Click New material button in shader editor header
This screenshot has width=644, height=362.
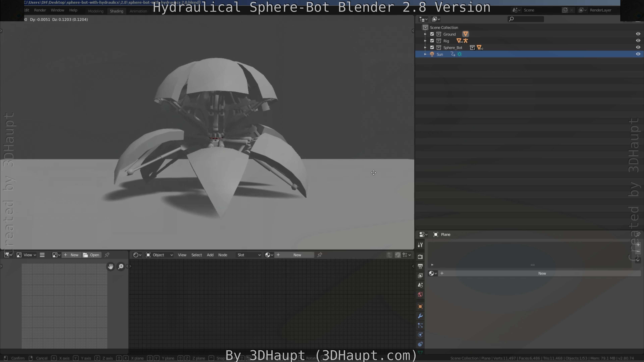pos(294,255)
